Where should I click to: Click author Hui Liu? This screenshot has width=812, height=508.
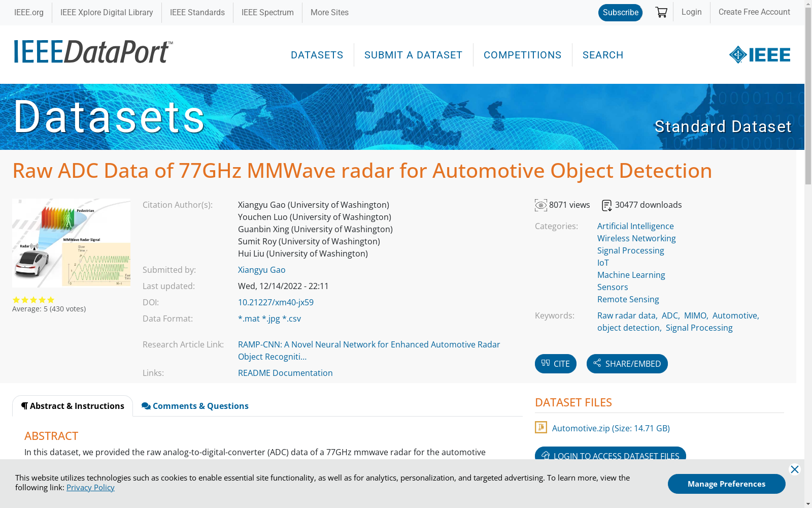tap(303, 253)
